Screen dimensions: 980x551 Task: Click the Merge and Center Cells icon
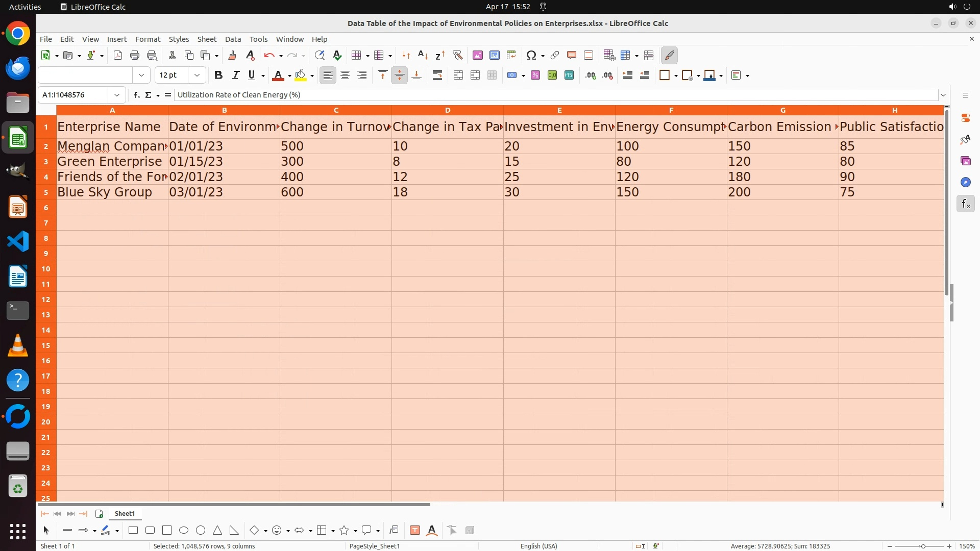458,75
